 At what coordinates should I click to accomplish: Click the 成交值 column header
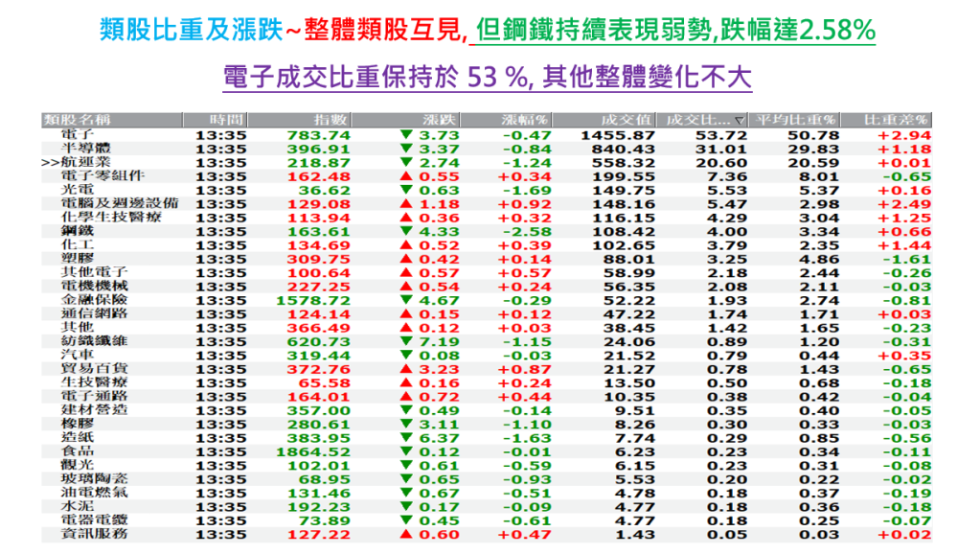(626, 120)
